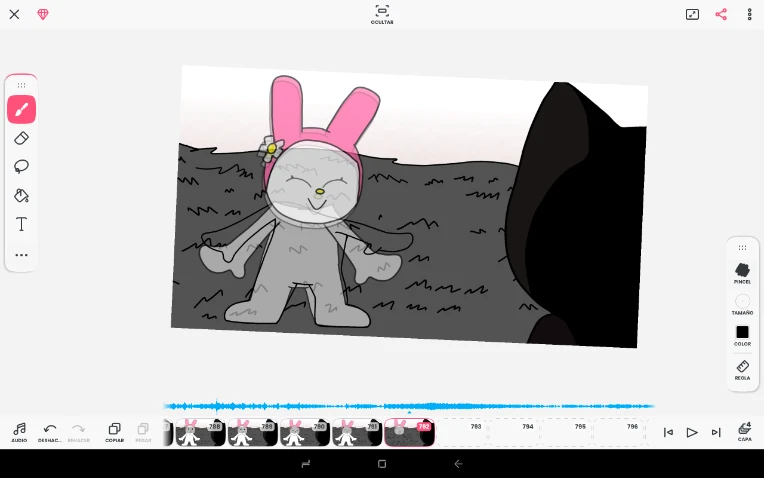The height and width of the screenshot is (478, 764).
Task: Open the Pincel brush type picker
Action: (742, 273)
